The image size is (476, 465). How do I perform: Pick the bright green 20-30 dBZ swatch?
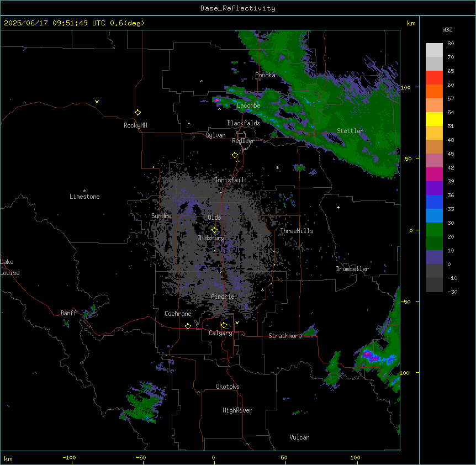click(x=434, y=230)
